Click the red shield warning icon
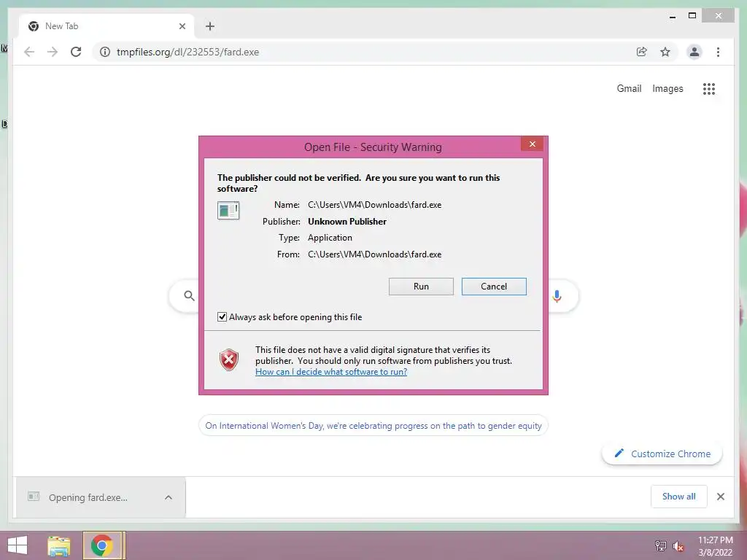This screenshot has height=560, width=747. 228,360
